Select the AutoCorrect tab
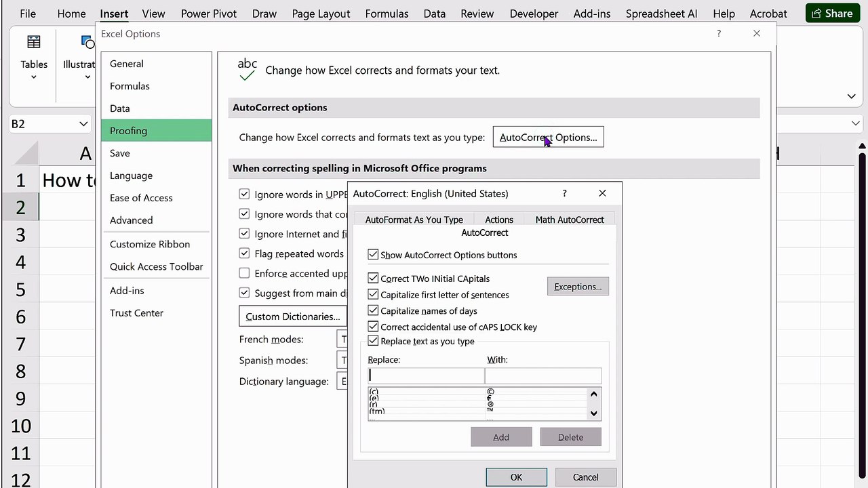 tap(484, 232)
